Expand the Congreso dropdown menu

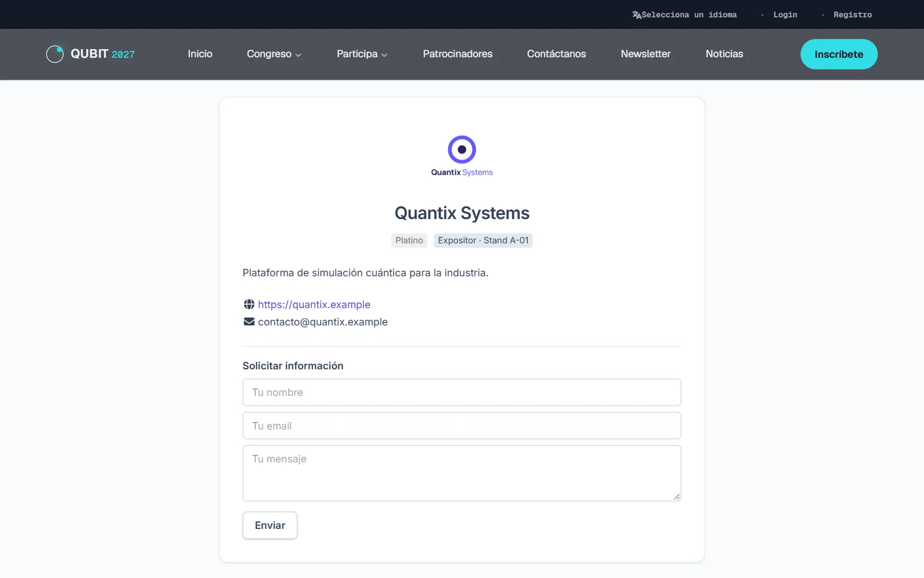click(274, 54)
